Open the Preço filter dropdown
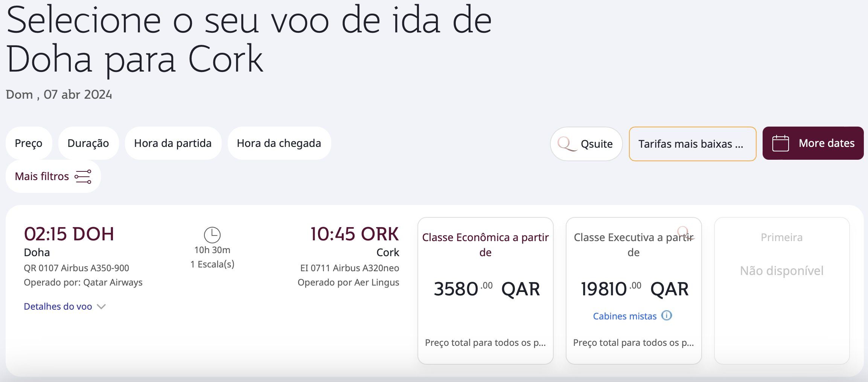The image size is (868, 382). click(x=29, y=143)
